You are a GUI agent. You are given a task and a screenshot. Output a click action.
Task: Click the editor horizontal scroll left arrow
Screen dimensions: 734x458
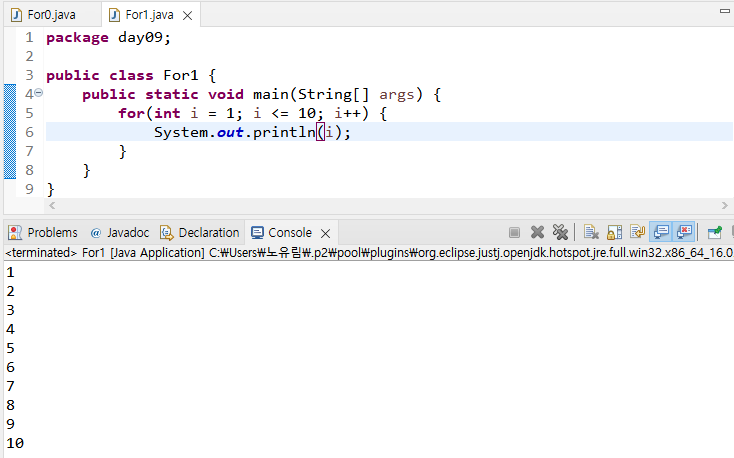[x=52, y=205]
